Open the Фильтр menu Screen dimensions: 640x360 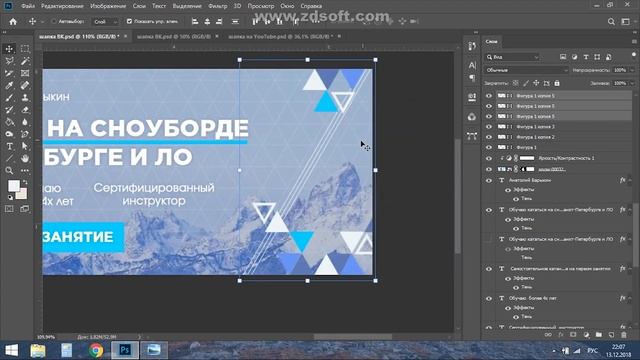(x=218, y=6)
